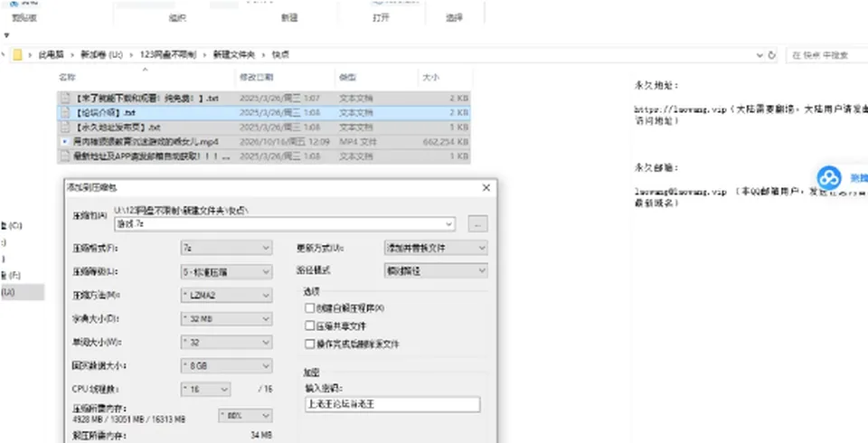
Task: Go to 123网盘不限制 in the breadcrumb
Action: point(168,55)
